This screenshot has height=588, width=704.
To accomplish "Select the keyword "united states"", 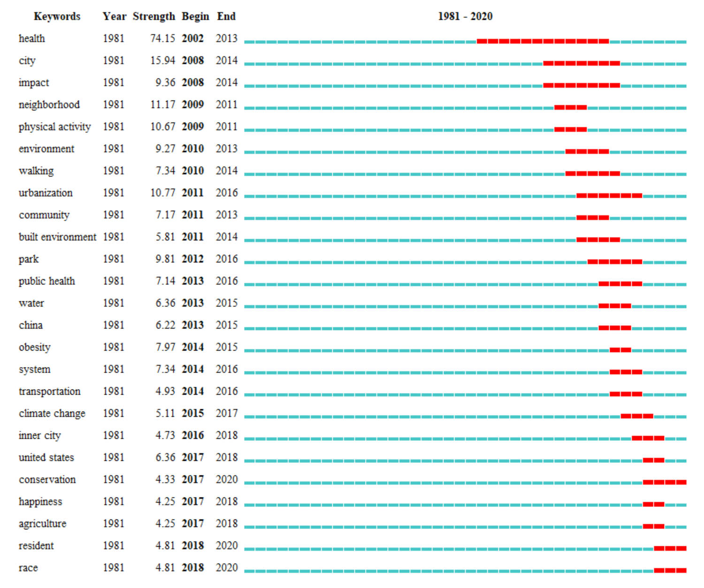I will click(x=46, y=458).
